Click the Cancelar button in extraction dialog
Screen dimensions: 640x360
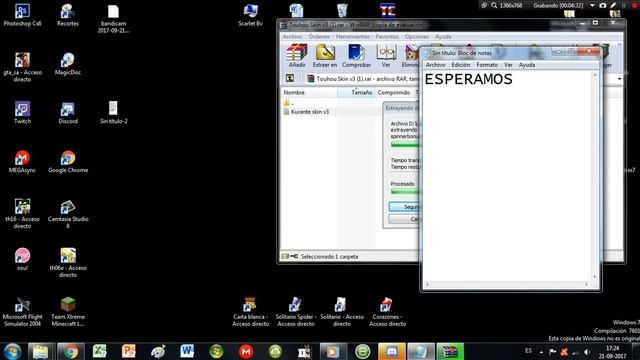[404, 219]
